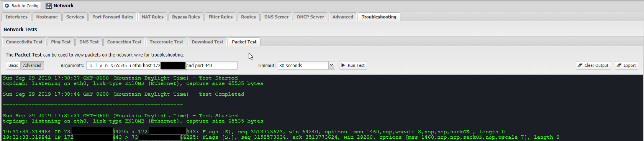
Task: Click the 17:30:37 'Test Started' output line
Action: coord(120,78)
